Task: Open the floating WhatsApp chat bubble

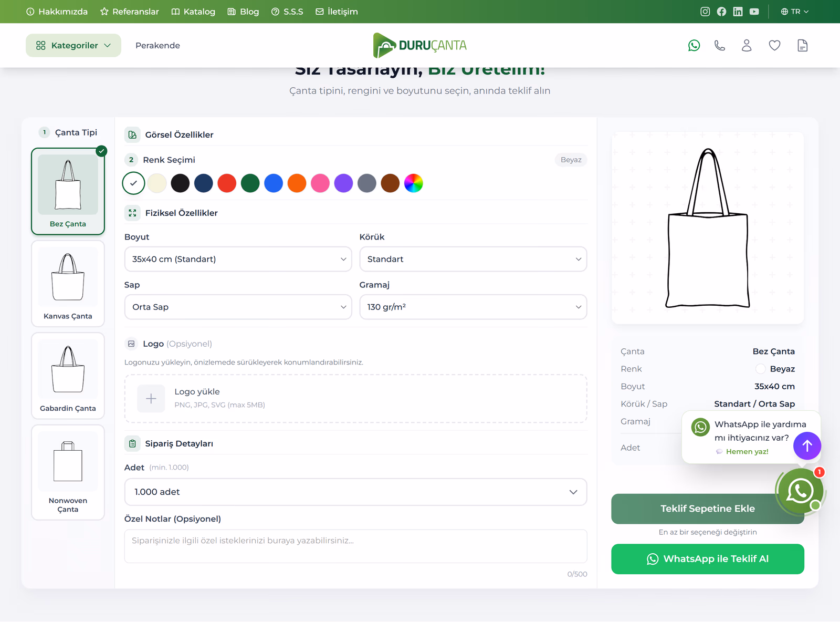Action: point(800,491)
